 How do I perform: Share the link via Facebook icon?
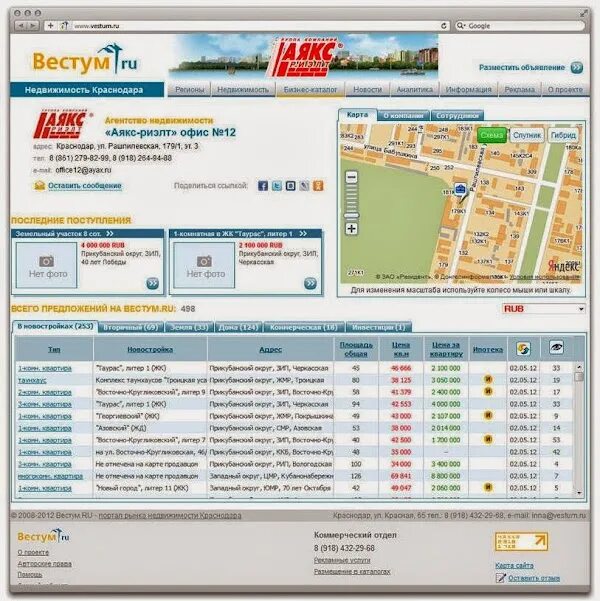click(x=263, y=186)
